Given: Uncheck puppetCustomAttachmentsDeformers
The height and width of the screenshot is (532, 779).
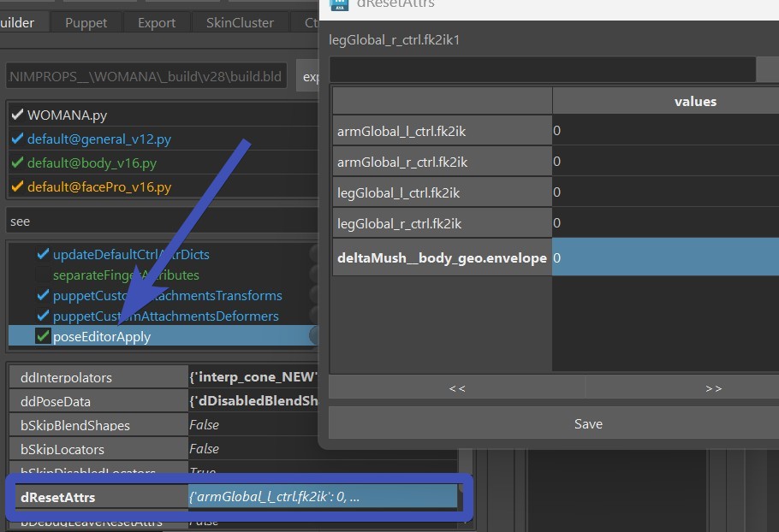Looking at the screenshot, I should 43,316.
